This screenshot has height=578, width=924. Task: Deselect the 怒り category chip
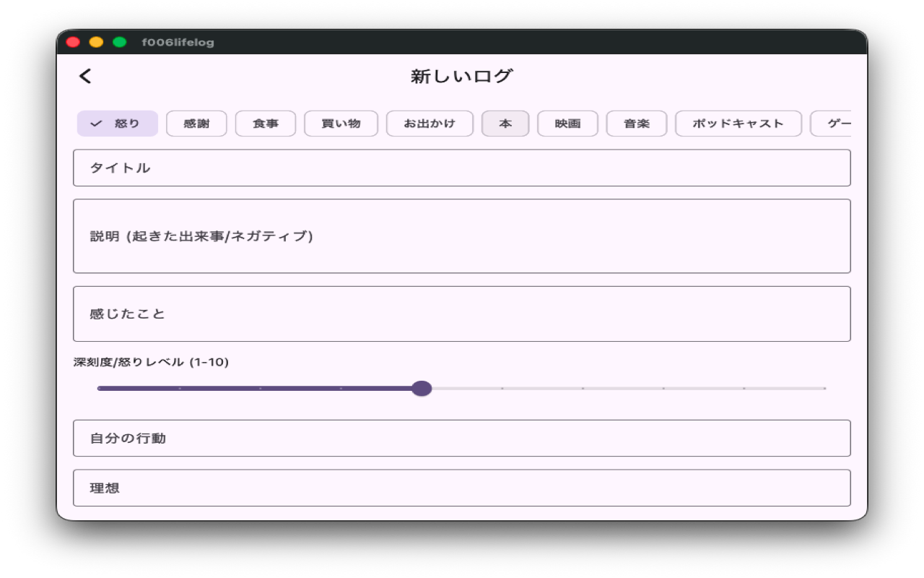pyautogui.click(x=118, y=124)
